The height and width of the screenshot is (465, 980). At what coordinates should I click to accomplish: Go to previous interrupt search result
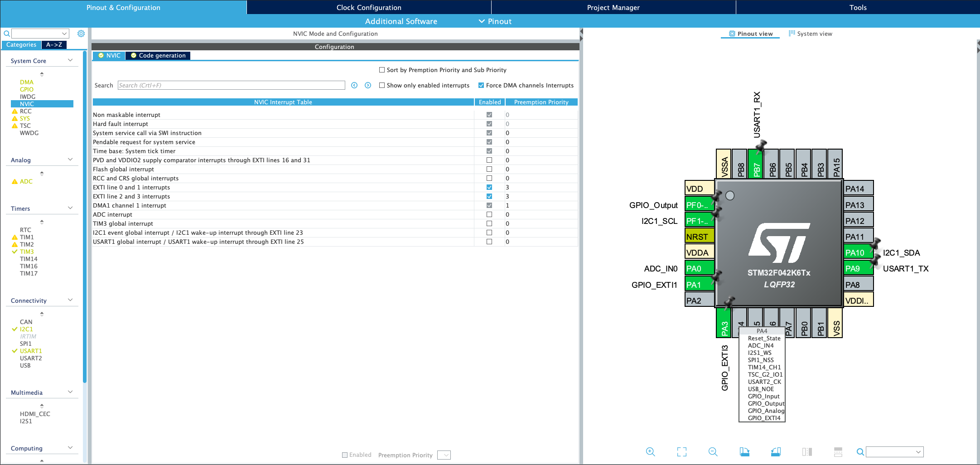click(354, 85)
